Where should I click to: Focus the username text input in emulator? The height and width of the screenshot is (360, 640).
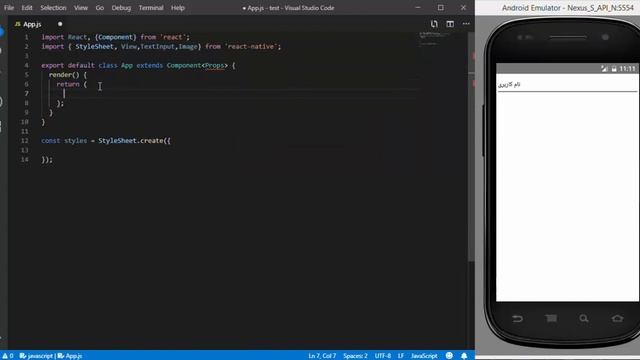567,84
